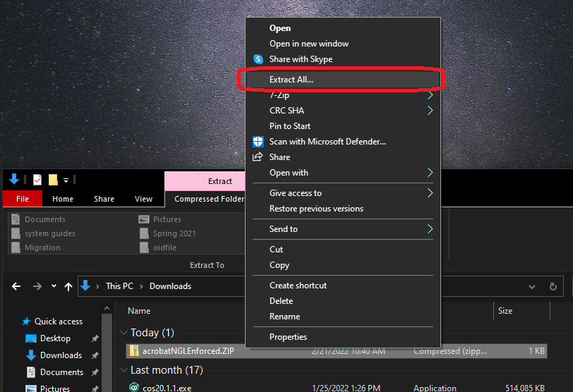Open the Recent locations dropdown arrow
This screenshot has height=392, width=573.
click(54, 286)
